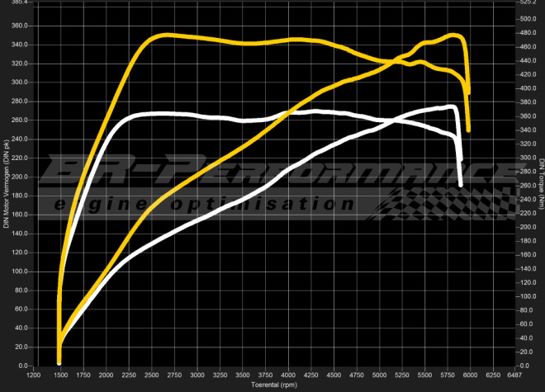The height and width of the screenshot is (392, 545).
Task: Click the white power curve's peak
Action: coord(448,107)
